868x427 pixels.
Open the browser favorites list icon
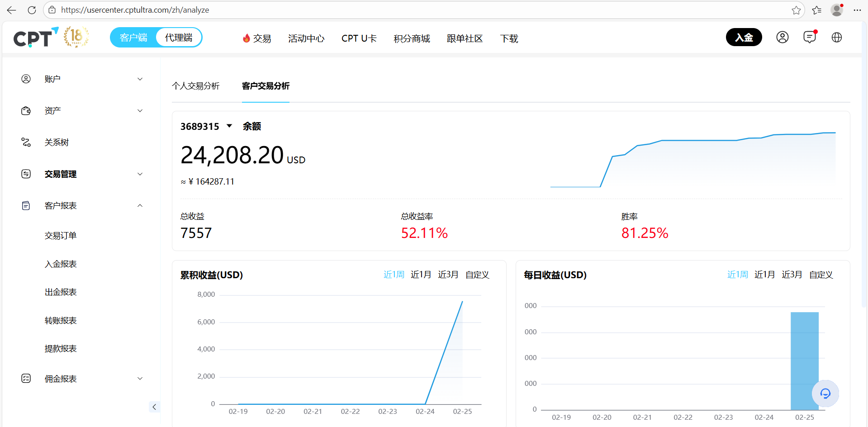tap(816, 10)
